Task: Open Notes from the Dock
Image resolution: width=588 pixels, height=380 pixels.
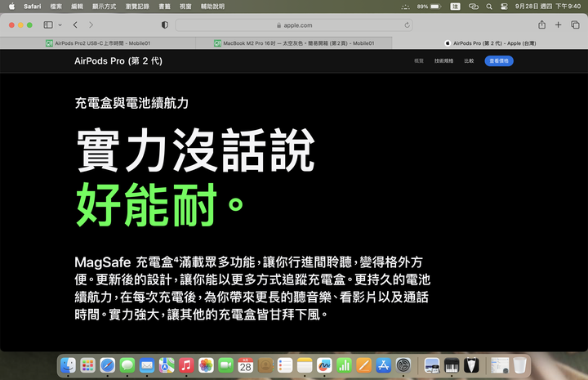Action: pyautogui.click(x=305, y=365)
